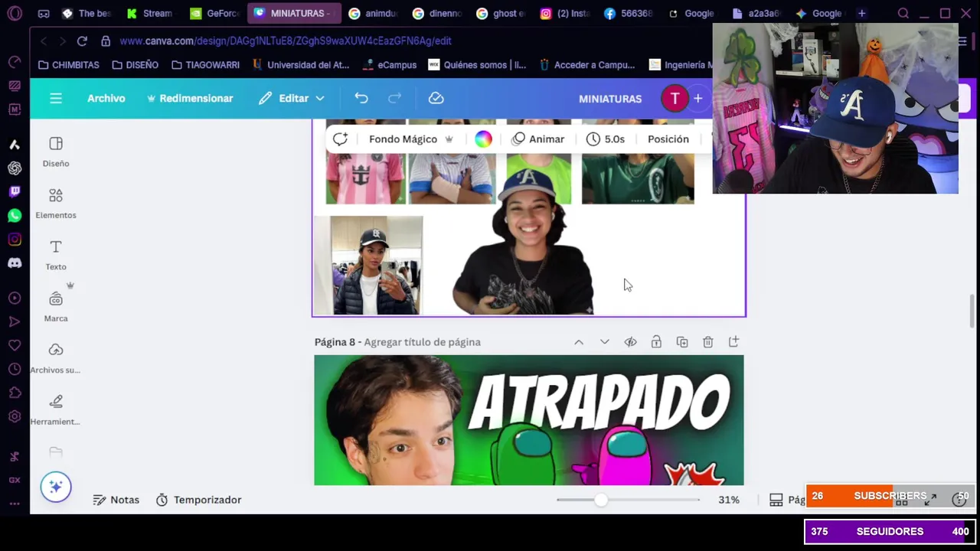Open the DISEÑO bookmarks folder
The image size is (980, 551).
136,65
